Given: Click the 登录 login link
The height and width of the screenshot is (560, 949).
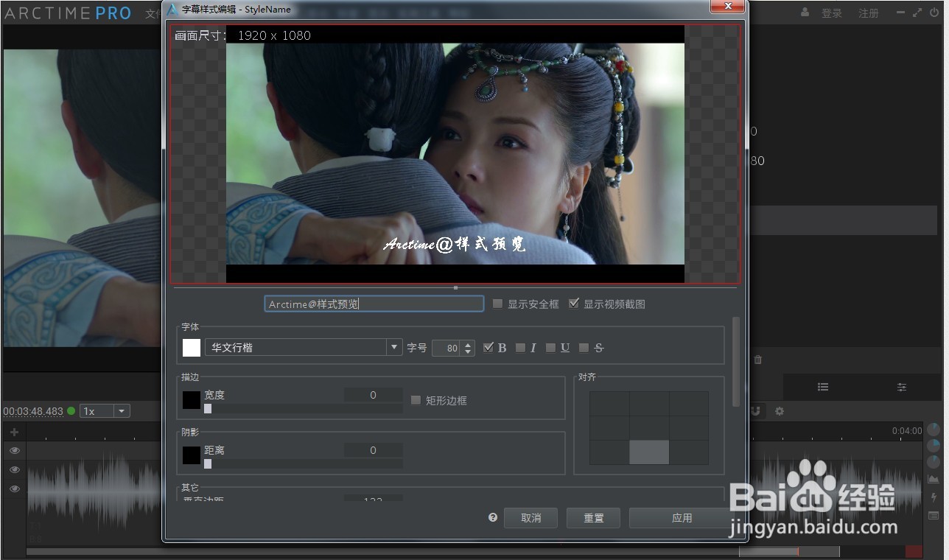Looking at the screenshot, I should point(832,13).
